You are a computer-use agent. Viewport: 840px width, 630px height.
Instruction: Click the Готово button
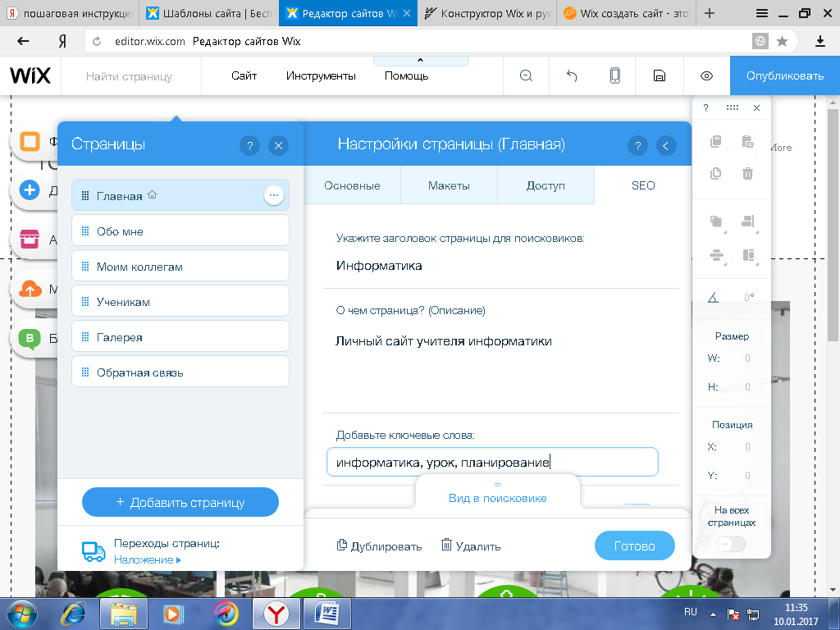tap(634, 546)
